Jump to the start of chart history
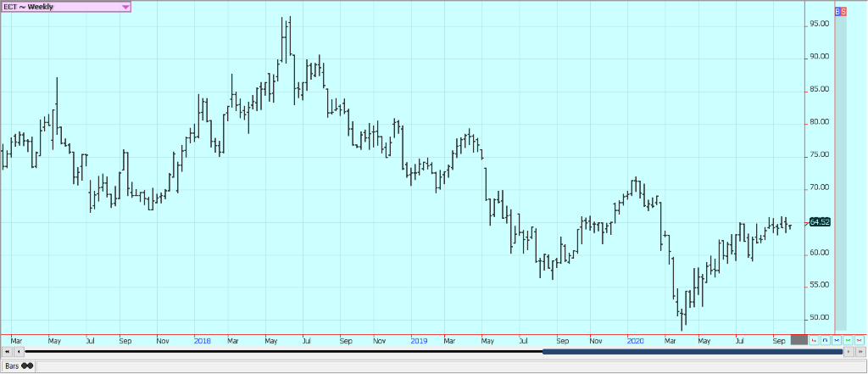868x374 pixels. (x=7, y=351)
